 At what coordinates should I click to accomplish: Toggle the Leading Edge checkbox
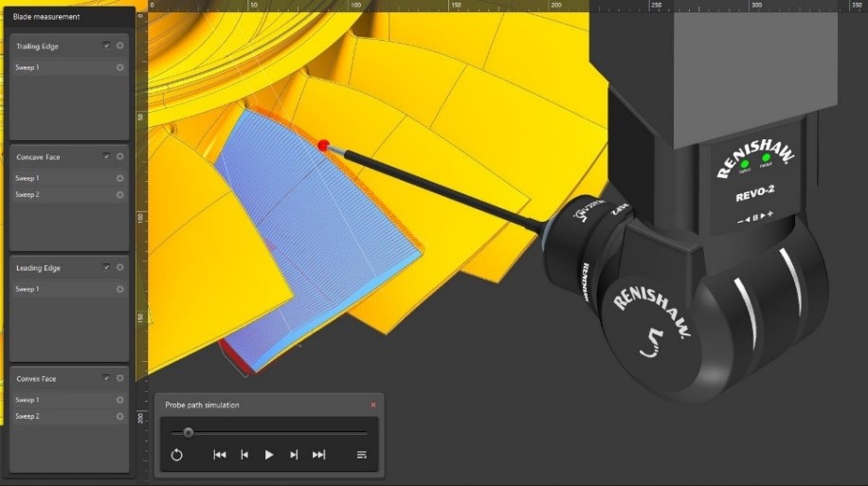pyautogui.click(x=106, y=267)
